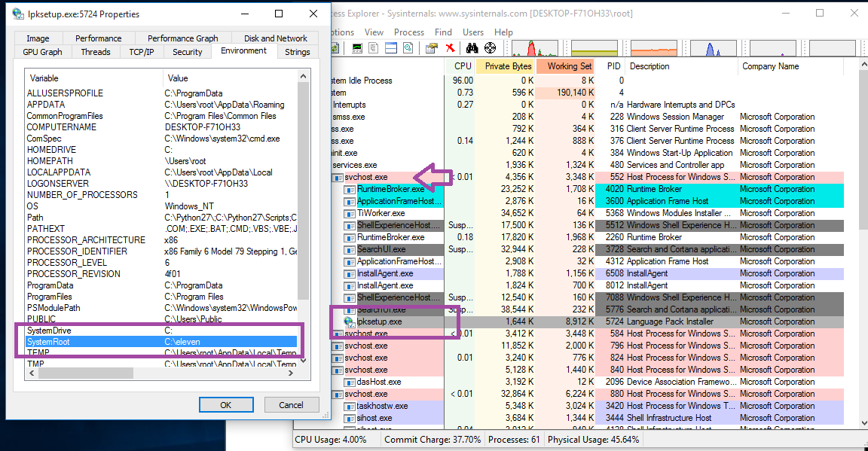Click the binoculars Find Handle icon

472,48
